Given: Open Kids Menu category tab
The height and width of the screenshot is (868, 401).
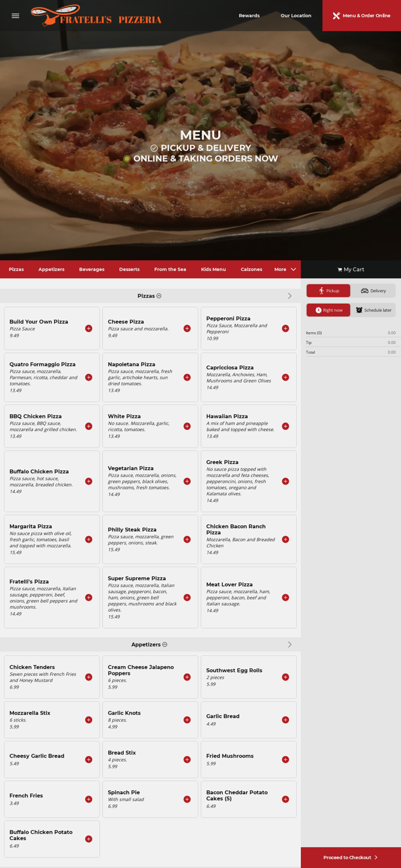Looking at the screenshot, I should point(214,269).
